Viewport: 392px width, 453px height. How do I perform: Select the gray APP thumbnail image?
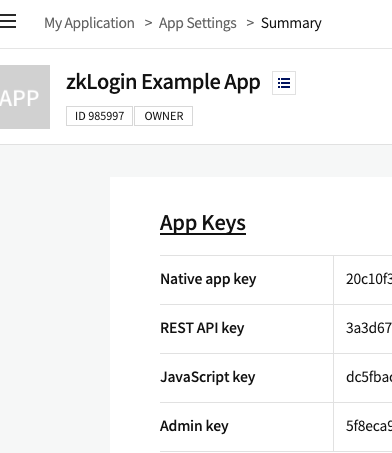click(25, 97)
